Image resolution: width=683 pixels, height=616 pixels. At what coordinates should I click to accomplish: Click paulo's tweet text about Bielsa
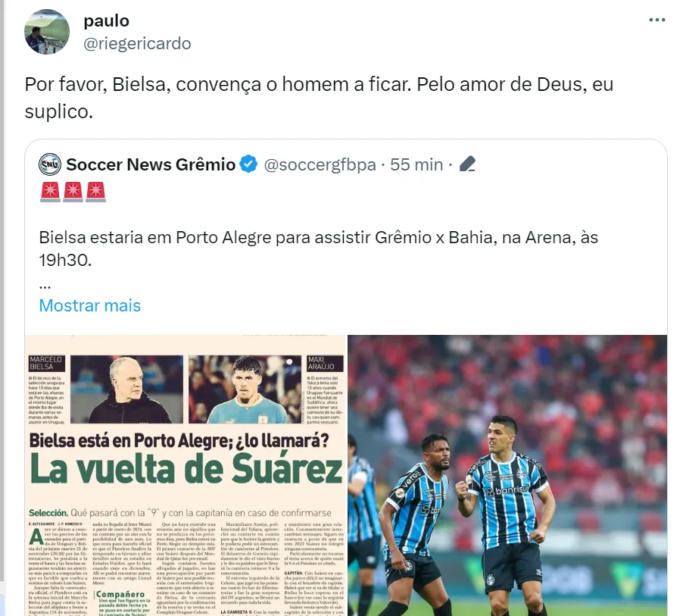pyautogui.click(x=319, y=98)
